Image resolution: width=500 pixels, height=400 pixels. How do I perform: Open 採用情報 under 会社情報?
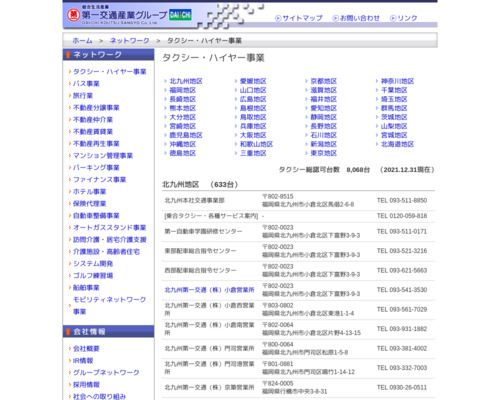[86, 385]
